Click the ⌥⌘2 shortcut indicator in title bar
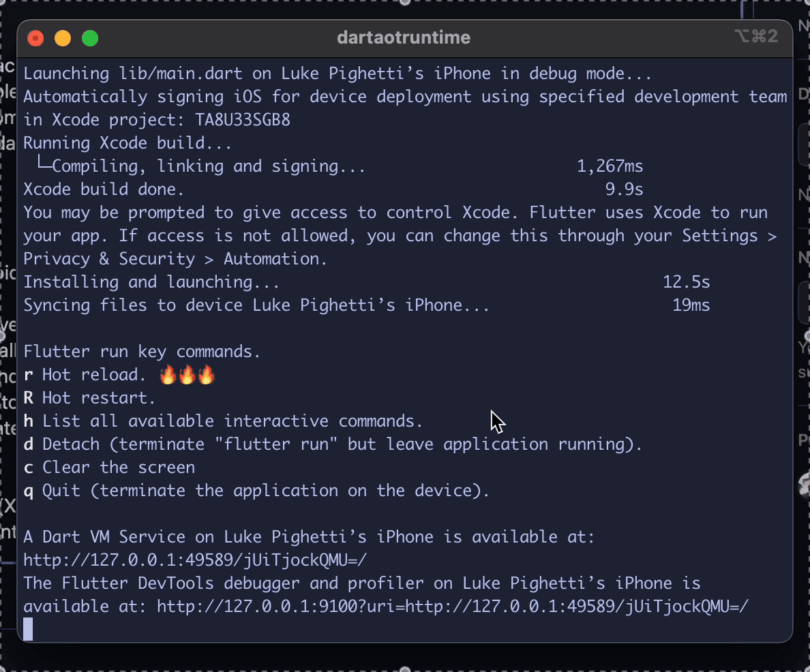Viewport: 810px width, 672px height. 755,37
